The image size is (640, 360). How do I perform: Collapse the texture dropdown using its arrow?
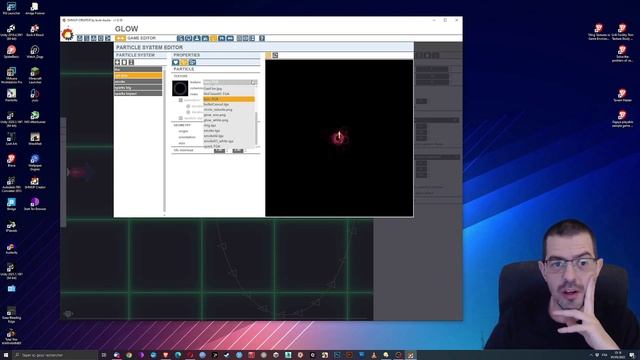point(253,82)
